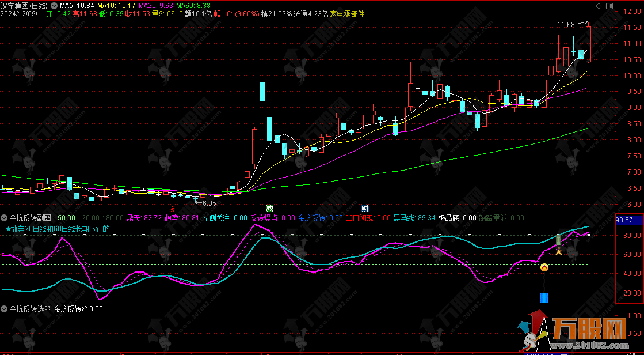Click the green signal bar near the 80 line
644x355 pixels.
click(559, 240)
